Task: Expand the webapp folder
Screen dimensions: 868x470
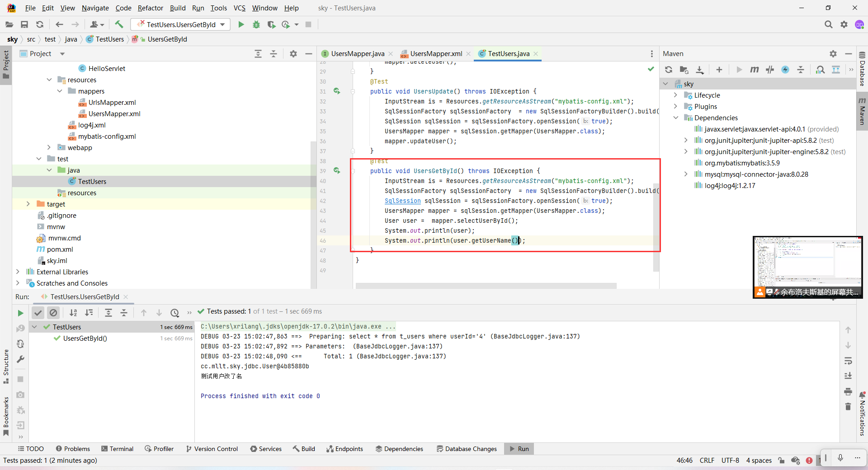Action: (49, 147)
